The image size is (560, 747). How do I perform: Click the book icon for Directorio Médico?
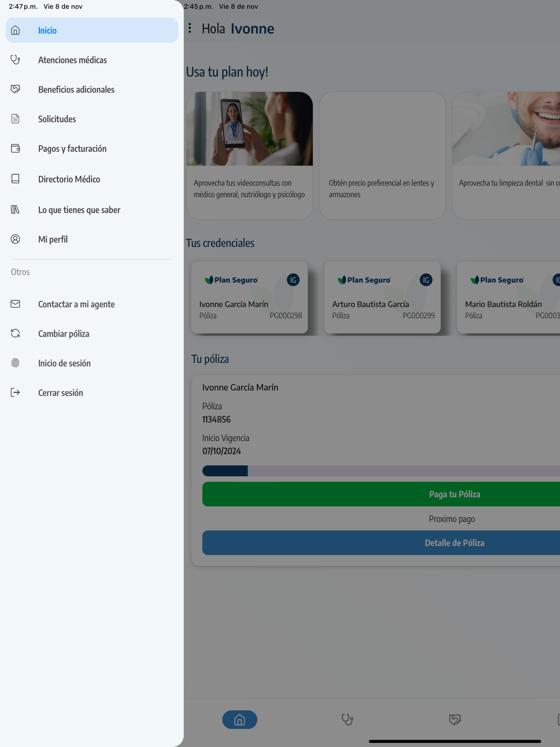click(15, 179)
